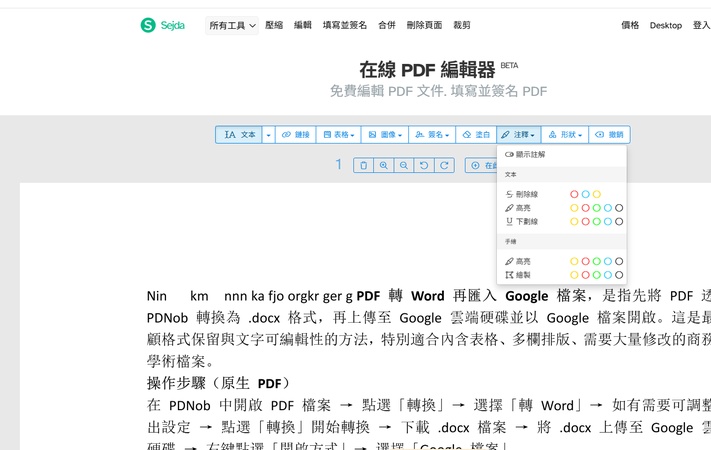Pick red color for 刪除線 strikethrough

point(574,194)
